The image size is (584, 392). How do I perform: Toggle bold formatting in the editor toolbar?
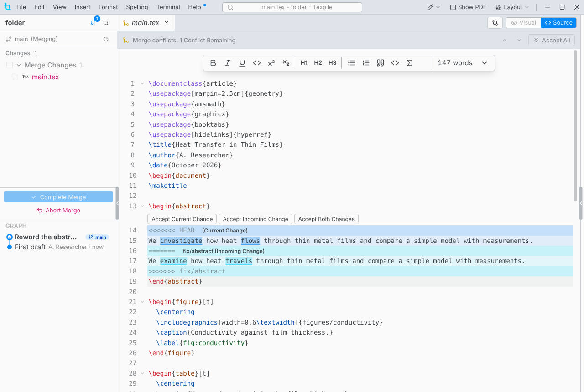213,63
